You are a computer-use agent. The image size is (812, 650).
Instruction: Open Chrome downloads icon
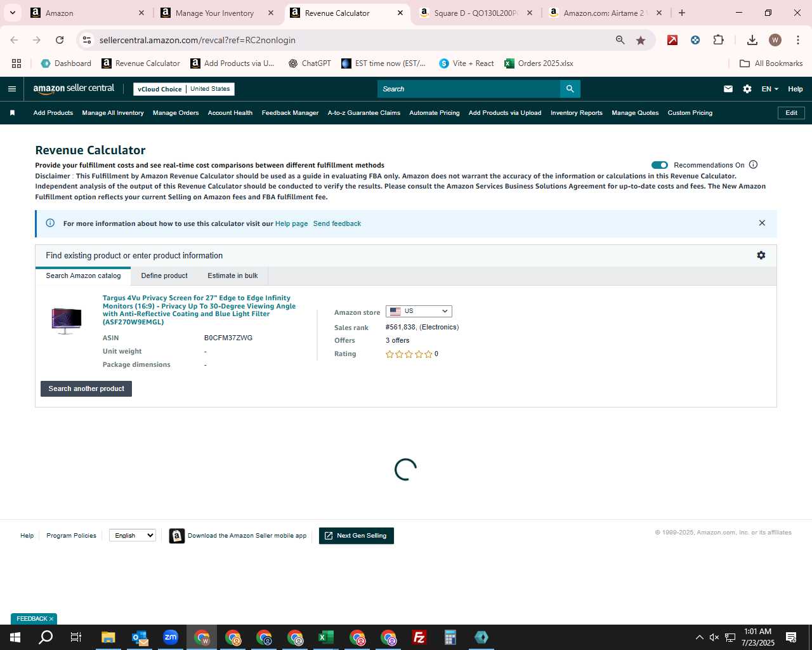click(x=752, y=40)
